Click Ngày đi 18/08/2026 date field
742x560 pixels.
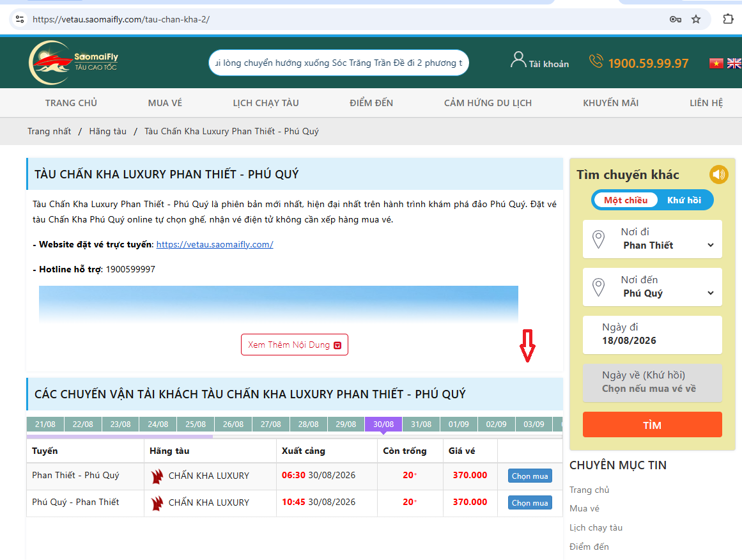pyautogui.click(x=653, y=335)
